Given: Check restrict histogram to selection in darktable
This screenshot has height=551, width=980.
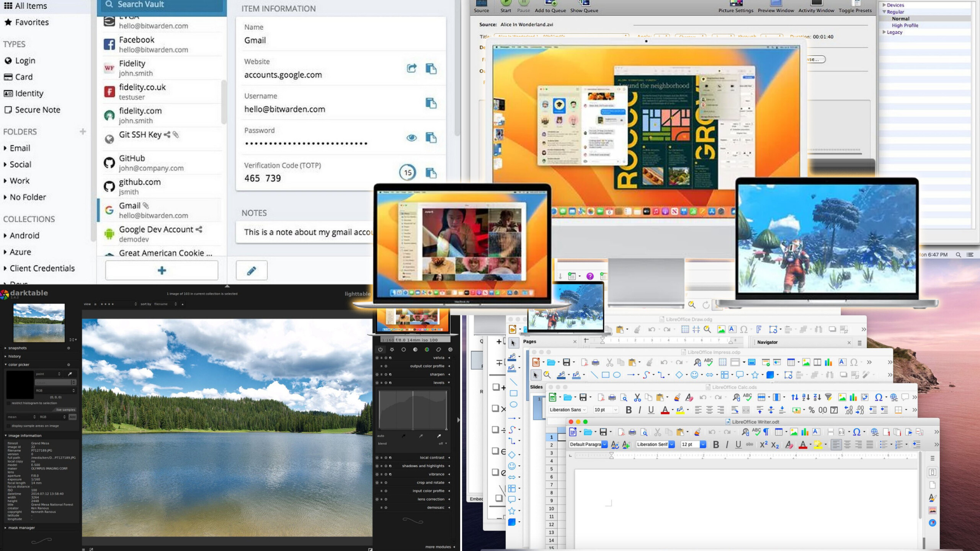Looking at the screenshot, I should pos(9,403).
